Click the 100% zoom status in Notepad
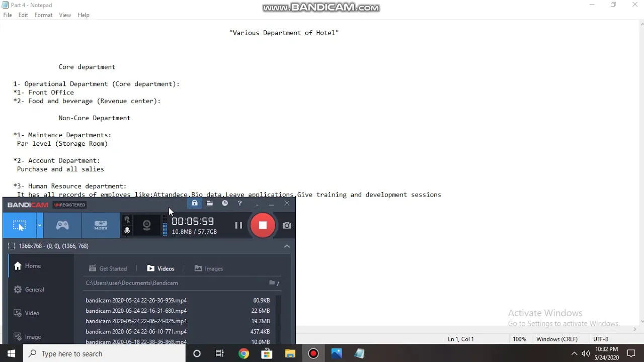The height and width of the screenshot is (362, 644). pos(520,339)
